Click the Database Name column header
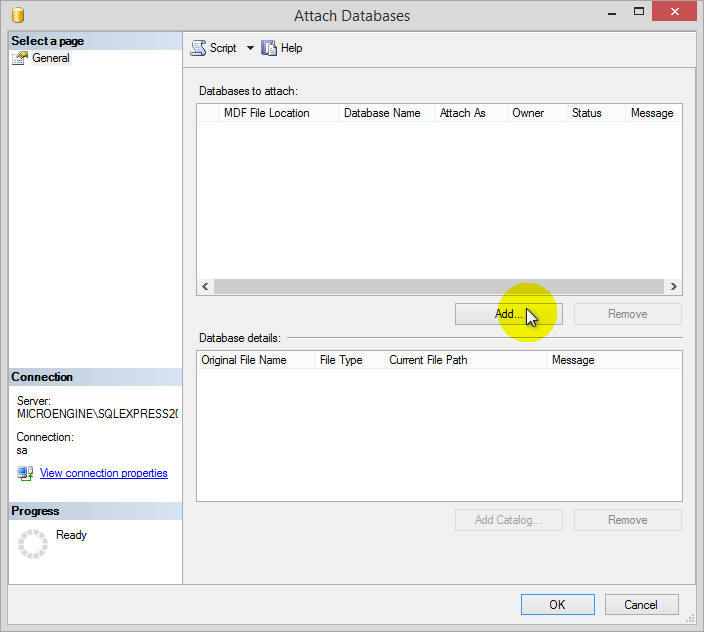 (x=382, y=113)
